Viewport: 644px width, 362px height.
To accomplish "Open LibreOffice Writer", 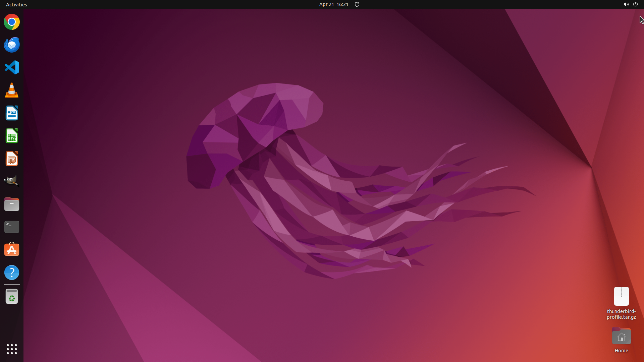I will coord(12,113).
